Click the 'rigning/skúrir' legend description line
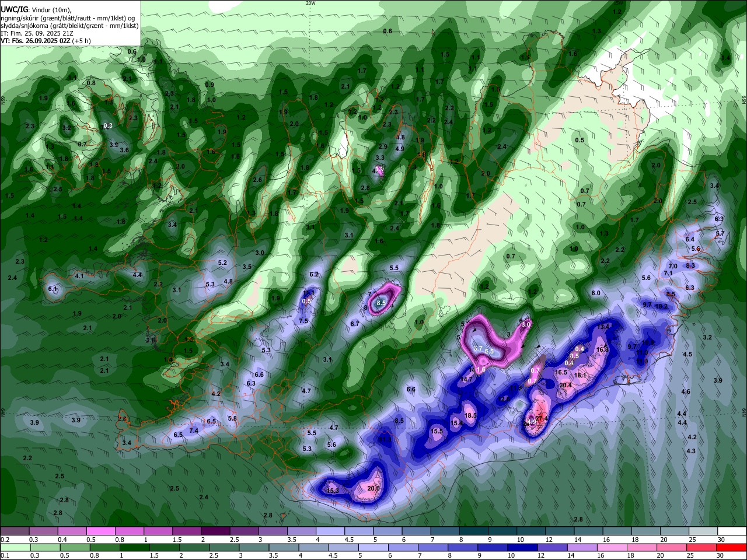Screen dimensions: 747x560 (68, 17)
